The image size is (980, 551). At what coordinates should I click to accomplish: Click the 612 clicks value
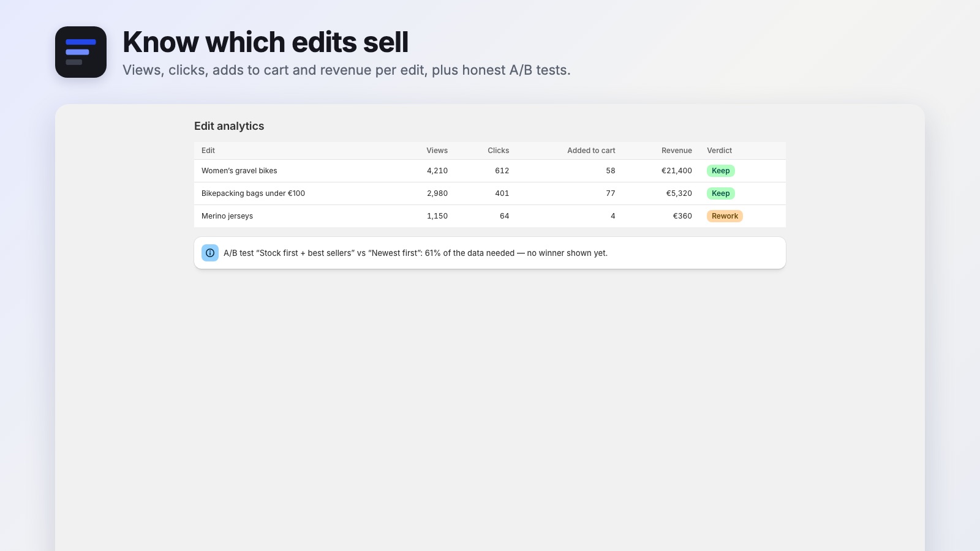502,171
